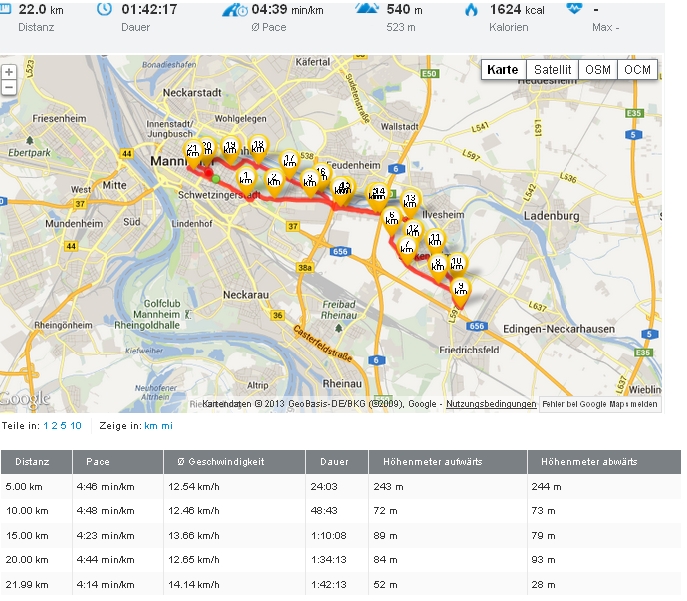Split the table into 1 km sections

pyautogui.click(x=45, y=426)
